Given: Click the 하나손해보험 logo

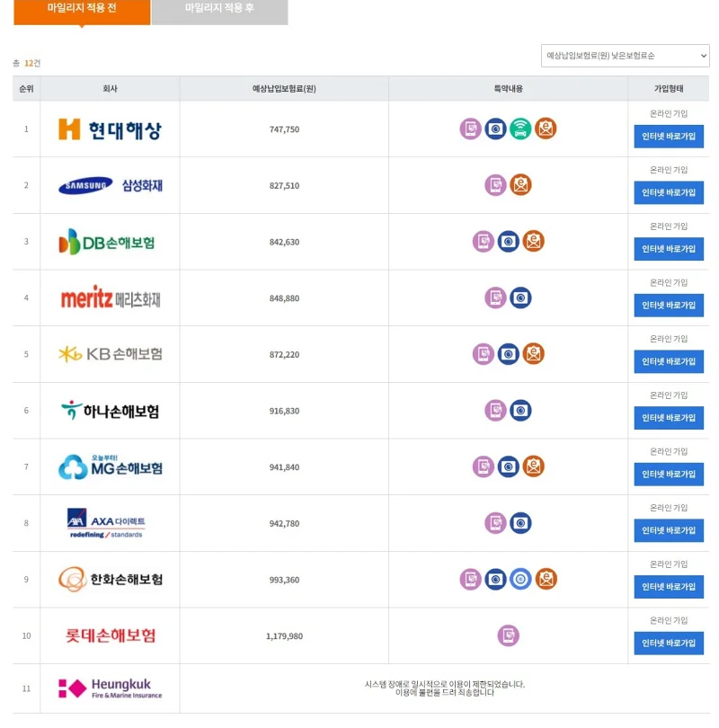Looking at the screenshot, I should [x=110, y=411].
